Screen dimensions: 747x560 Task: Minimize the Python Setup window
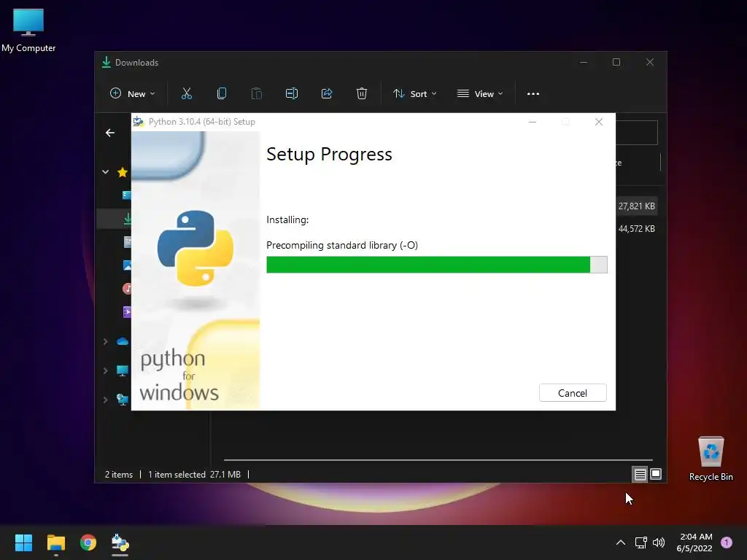(x=533, y=122)
